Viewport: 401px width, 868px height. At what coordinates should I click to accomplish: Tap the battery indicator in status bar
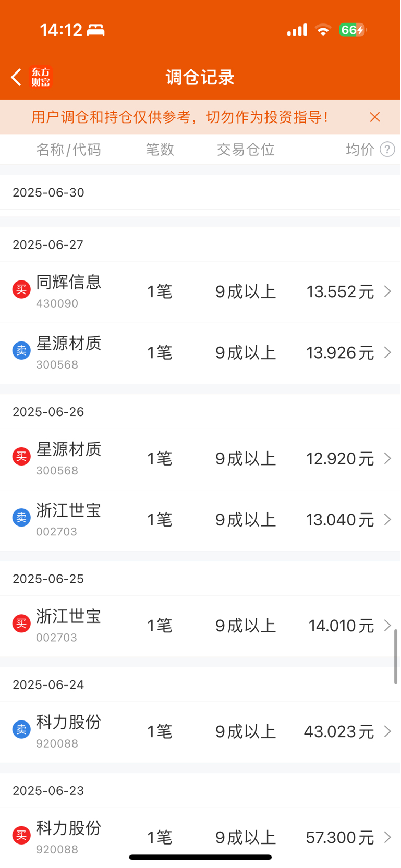[353, 30]
